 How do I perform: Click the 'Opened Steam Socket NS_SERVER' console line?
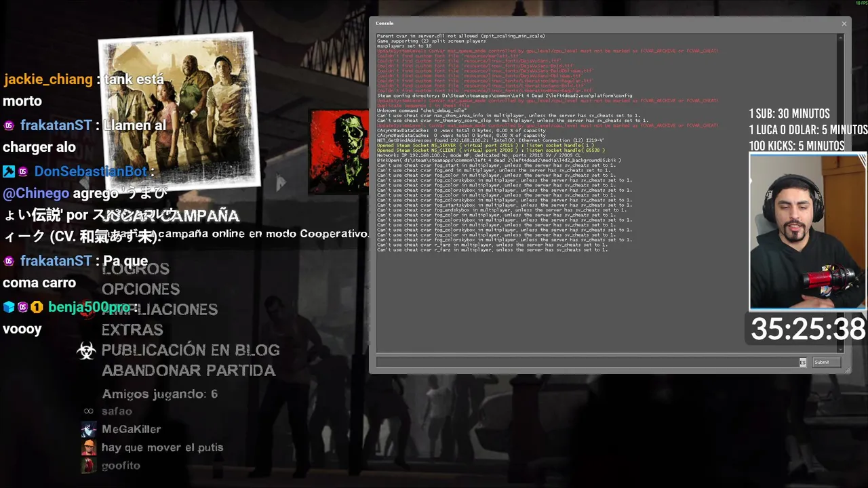[486, 145]
